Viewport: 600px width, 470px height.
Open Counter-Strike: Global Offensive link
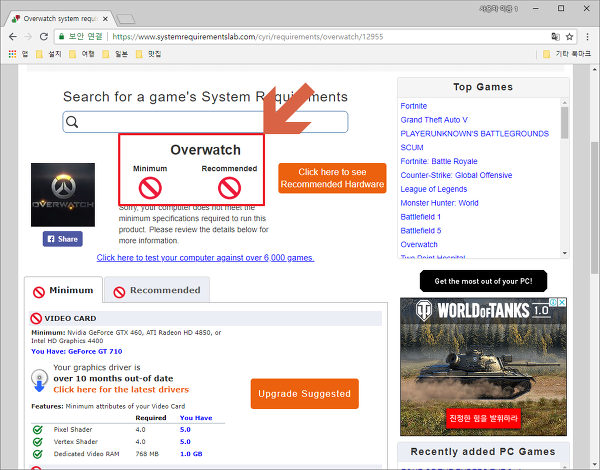point(456,175)
